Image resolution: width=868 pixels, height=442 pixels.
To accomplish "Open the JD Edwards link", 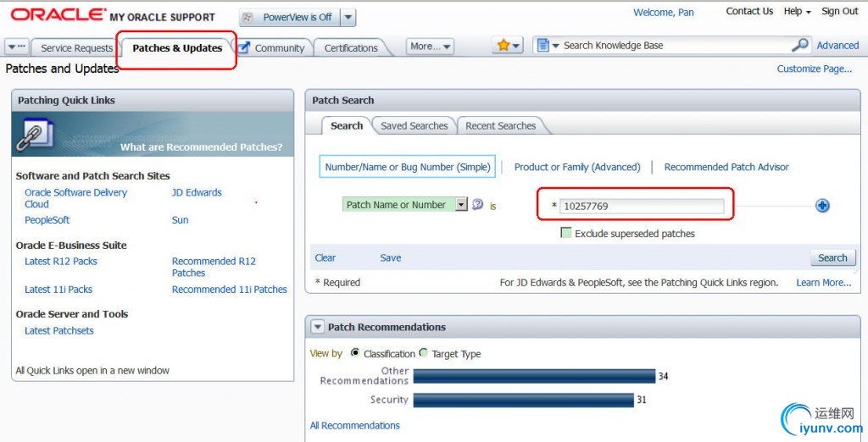I will [197, 192].
